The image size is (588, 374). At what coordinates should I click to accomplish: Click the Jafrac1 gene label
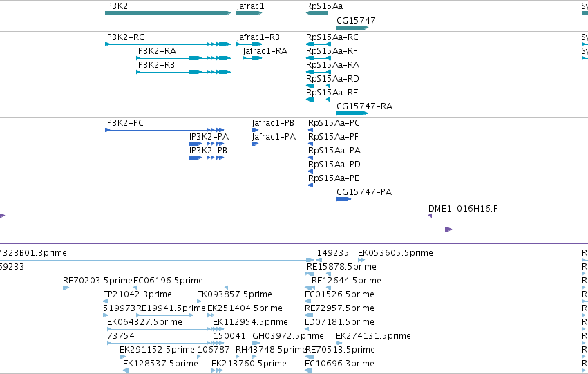click(250, 6)
